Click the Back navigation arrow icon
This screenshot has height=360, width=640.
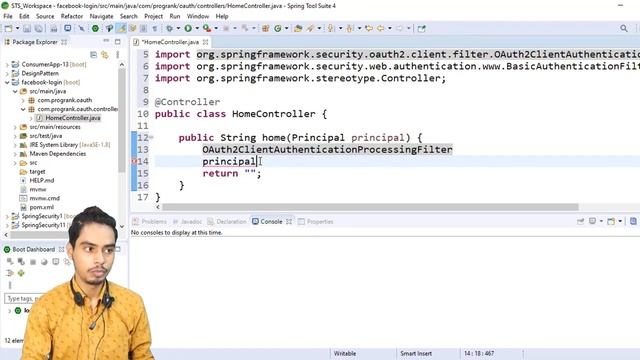(381, 28)
